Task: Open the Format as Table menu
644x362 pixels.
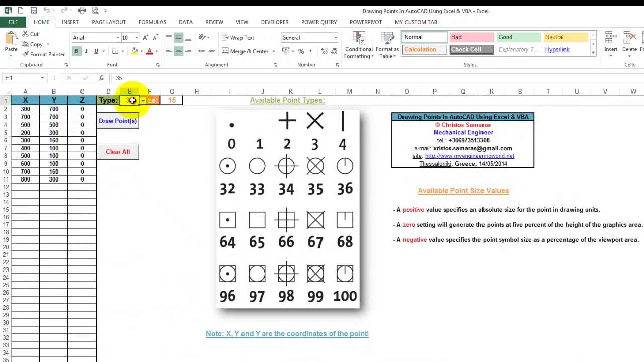Action: click(387, 45)
